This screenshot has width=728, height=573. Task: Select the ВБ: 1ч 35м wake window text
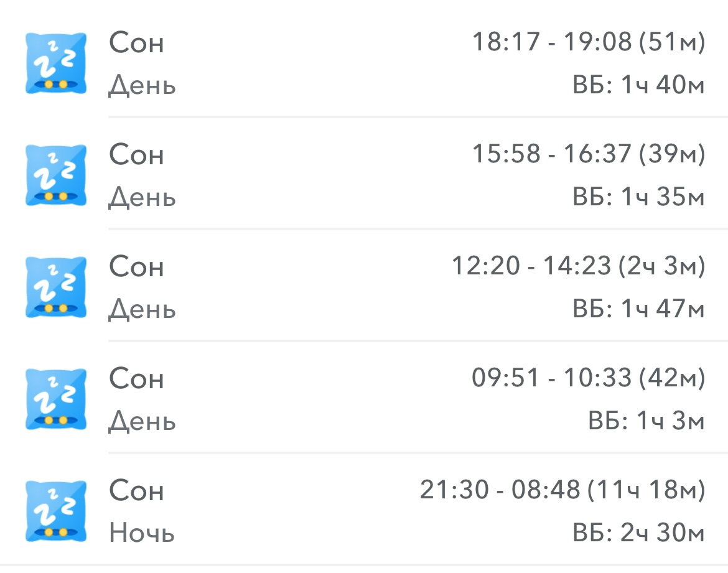click(x=639, y=197)
